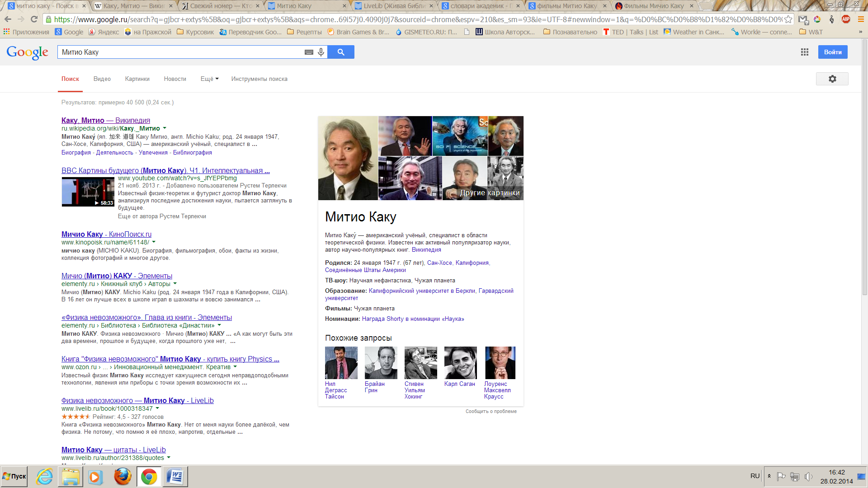
Task: Click the volume speaker tray icon
Action: point(808,476)
